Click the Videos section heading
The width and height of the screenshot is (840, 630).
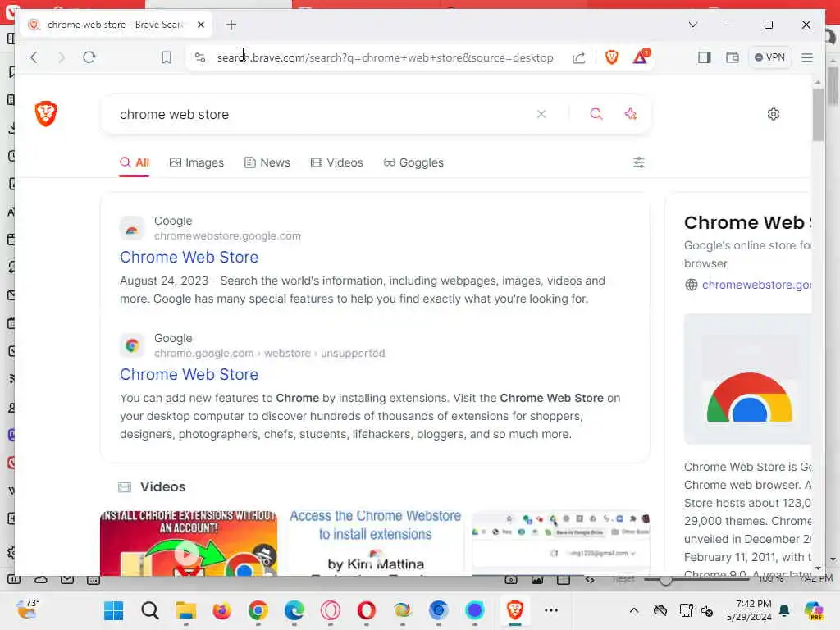(x=163, y=487)
